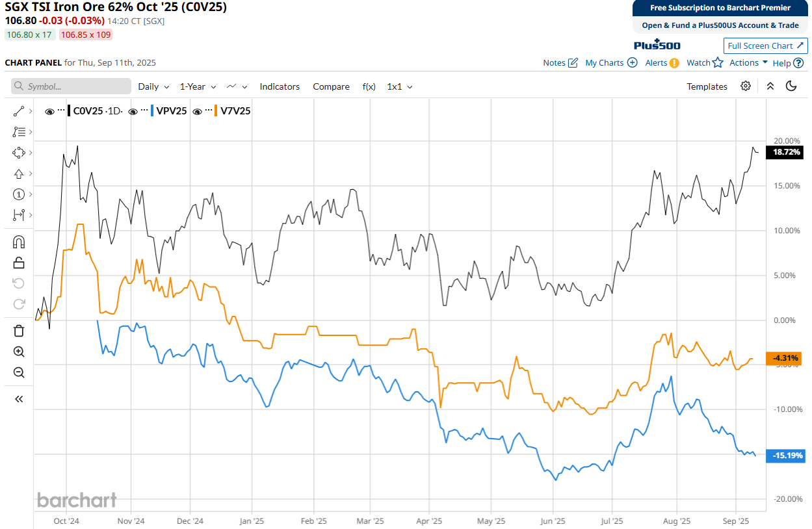
Task: Click the trash icon to delete drawings
Action: click(19, 331)
